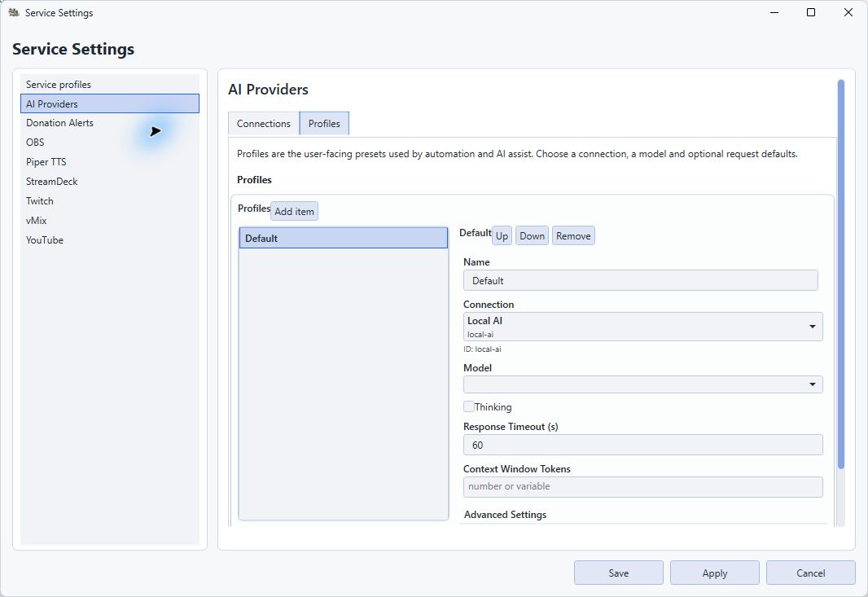Apply the service settings
Screen dimensions: 868x597
715,573
